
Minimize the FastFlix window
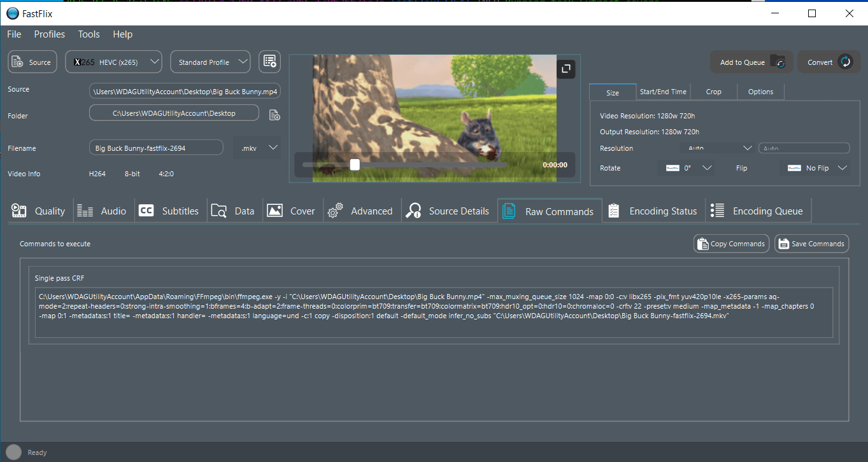775,13
